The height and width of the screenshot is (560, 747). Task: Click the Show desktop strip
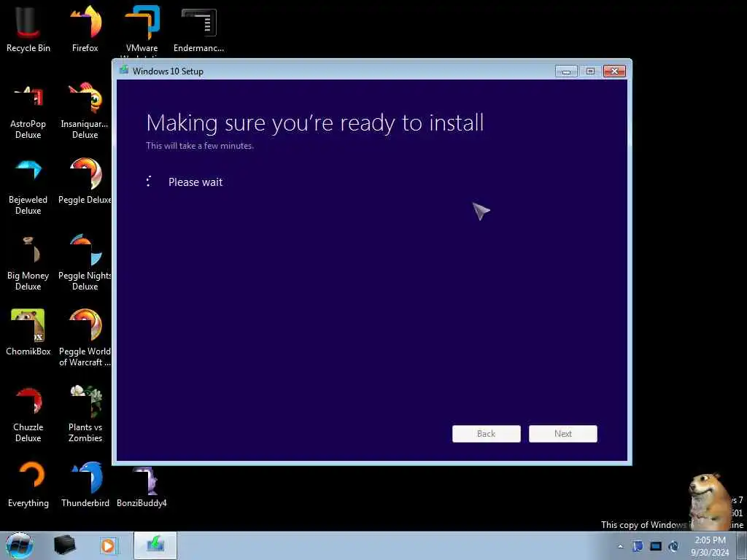point(741,545)
